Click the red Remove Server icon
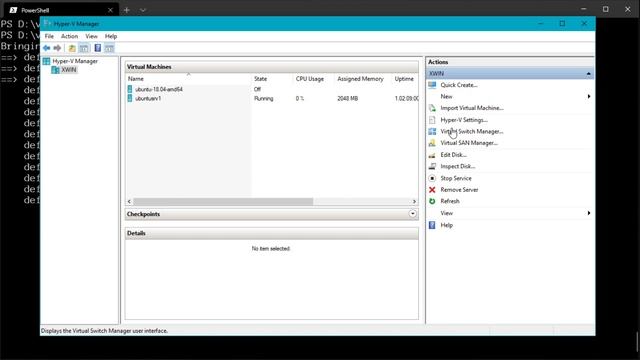Screen dimensions: 640x360 tap(432, 190)
